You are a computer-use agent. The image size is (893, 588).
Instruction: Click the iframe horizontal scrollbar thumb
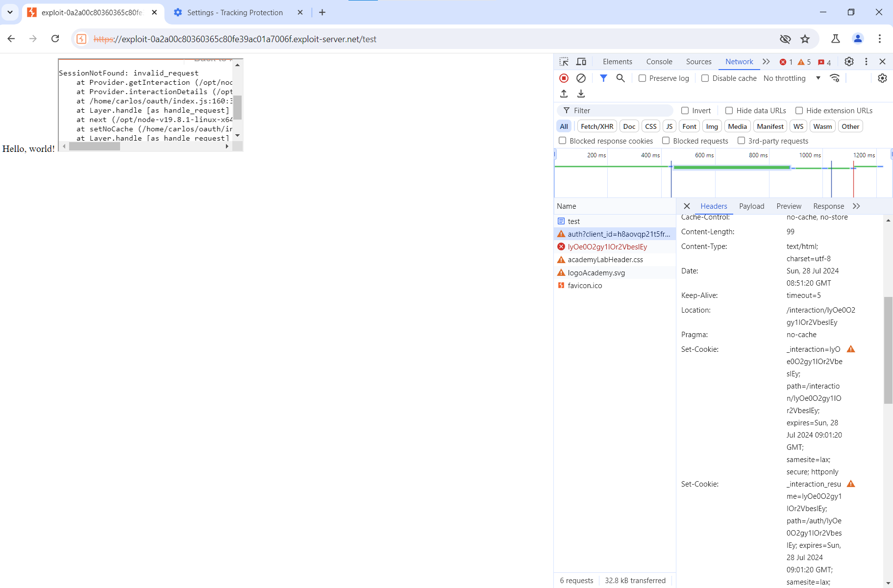(95, 146)
